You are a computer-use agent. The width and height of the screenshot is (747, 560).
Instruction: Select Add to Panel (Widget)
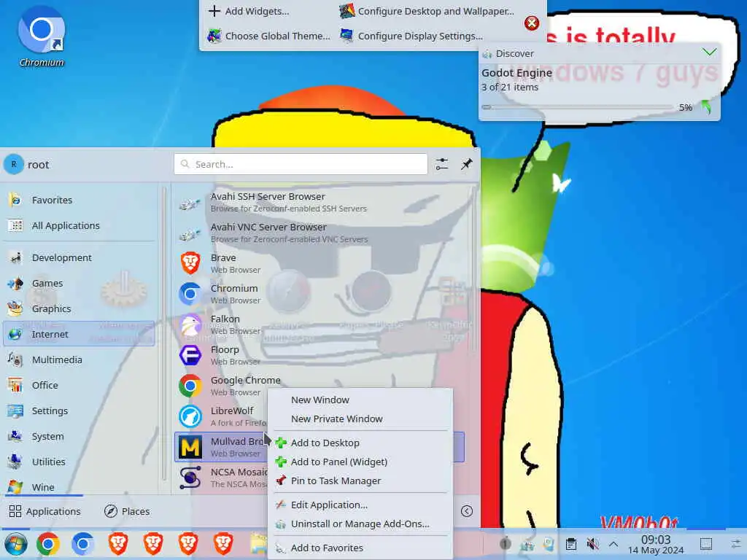click(360, 462)
